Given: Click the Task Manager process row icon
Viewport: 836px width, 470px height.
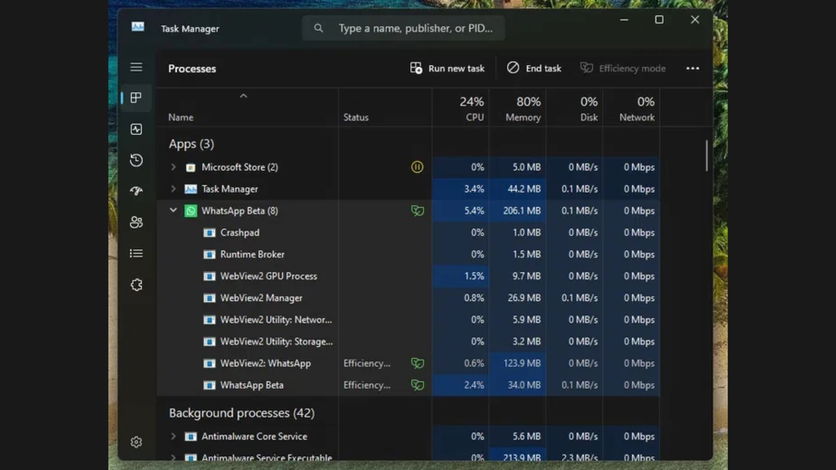Looking at the screenshot, I should point(190,189).
